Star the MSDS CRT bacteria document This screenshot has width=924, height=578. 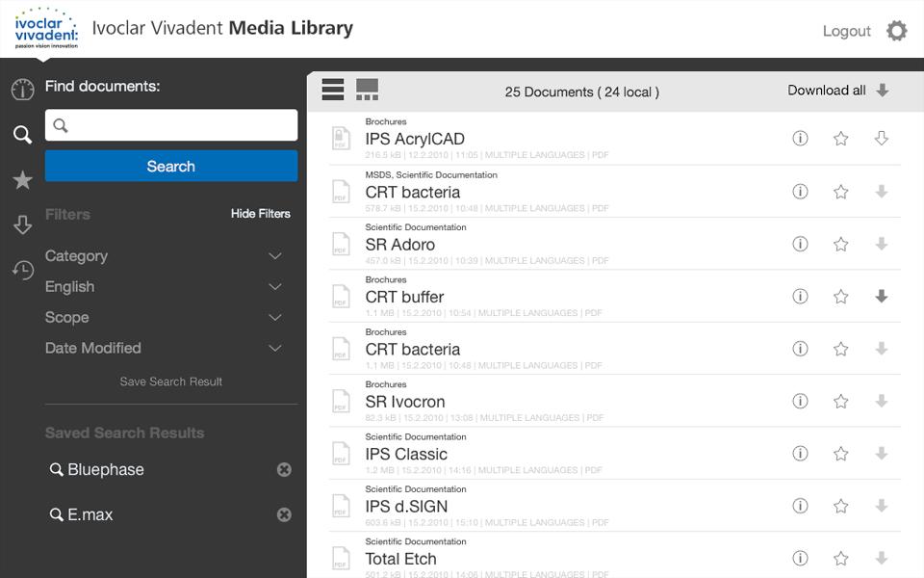click(x=841, y=192)
